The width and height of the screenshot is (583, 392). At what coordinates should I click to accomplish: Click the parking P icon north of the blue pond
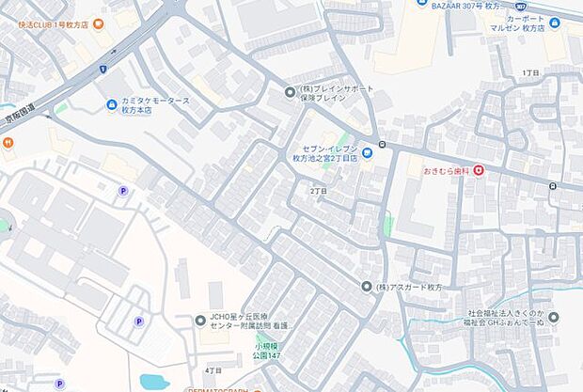pyautogui.click(x=139, y=321)
